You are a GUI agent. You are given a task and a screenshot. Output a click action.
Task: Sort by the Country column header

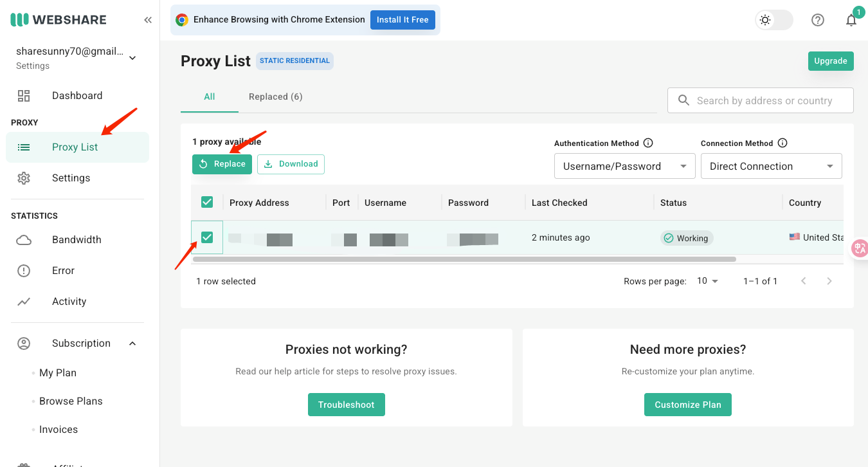pos(805,203)
